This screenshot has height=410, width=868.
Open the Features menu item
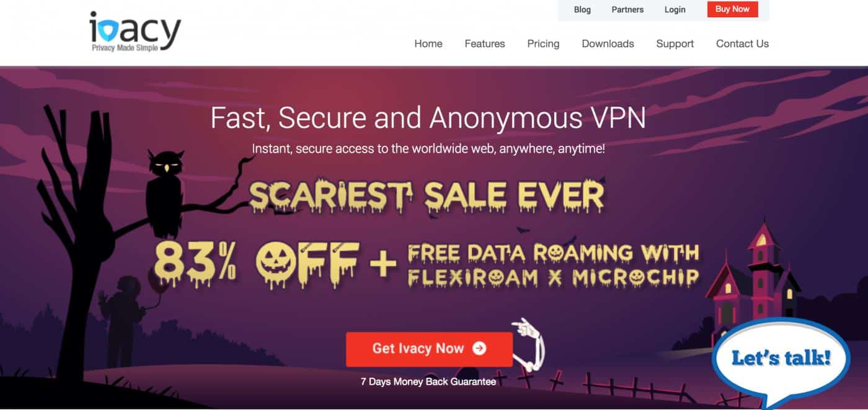(485, 43)
